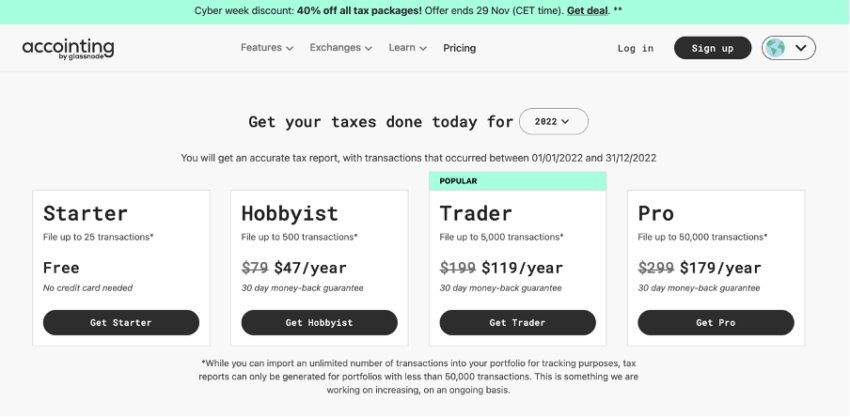The height and width of the screenshot is (417, 850).
Task: Click the POPULAR badge on Trader plan
Action: tap(459, 181)
